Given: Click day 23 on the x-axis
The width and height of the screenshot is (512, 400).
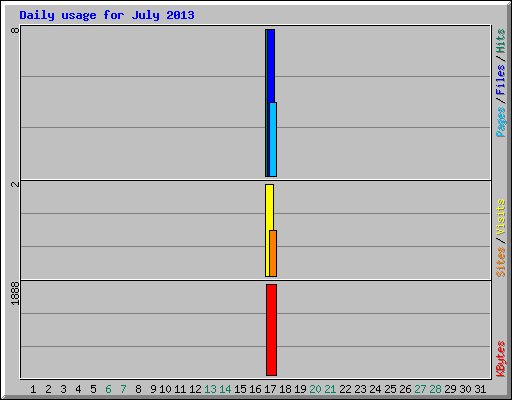Looking at the screenshot, I should coord(360,389).
